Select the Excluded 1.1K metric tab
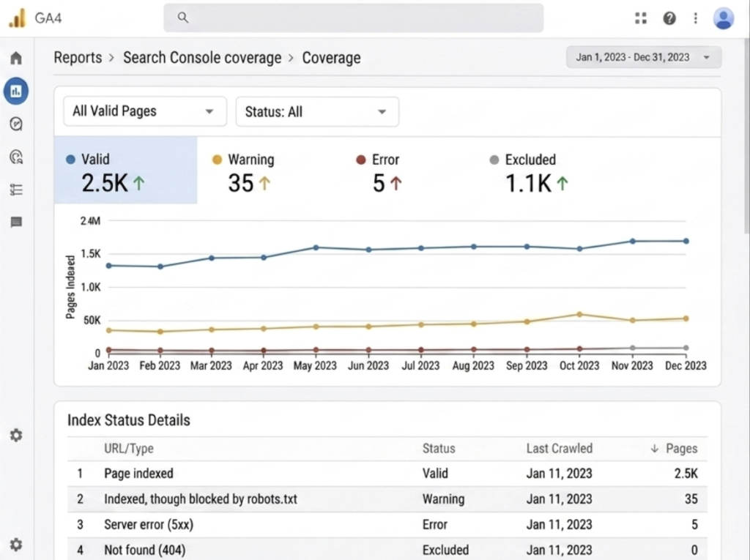This screenshot has width=750, height=560. coord(529,173)
